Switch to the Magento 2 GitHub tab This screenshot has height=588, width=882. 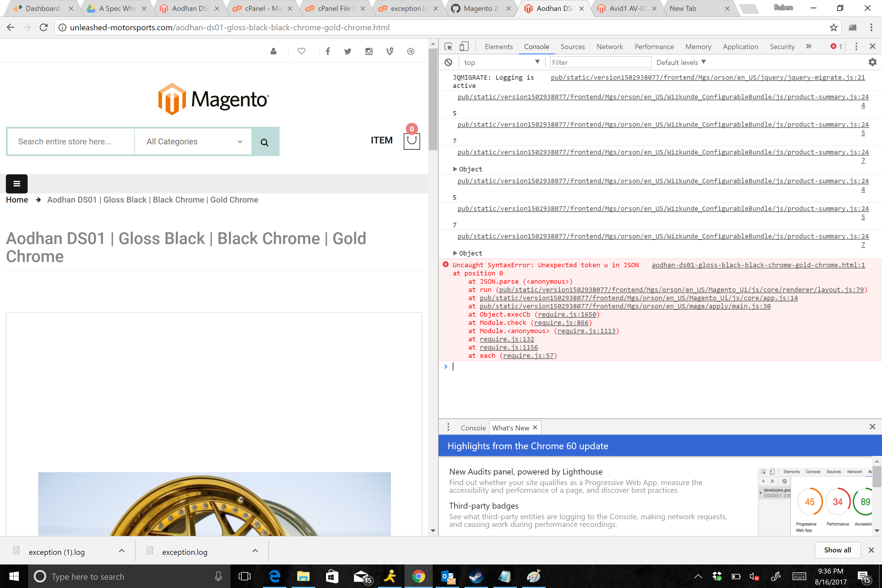(x=482, y=8)
